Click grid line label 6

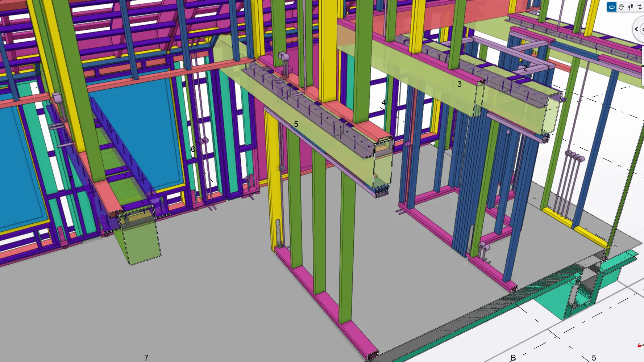pyautogui.click(x=193, y=150)
